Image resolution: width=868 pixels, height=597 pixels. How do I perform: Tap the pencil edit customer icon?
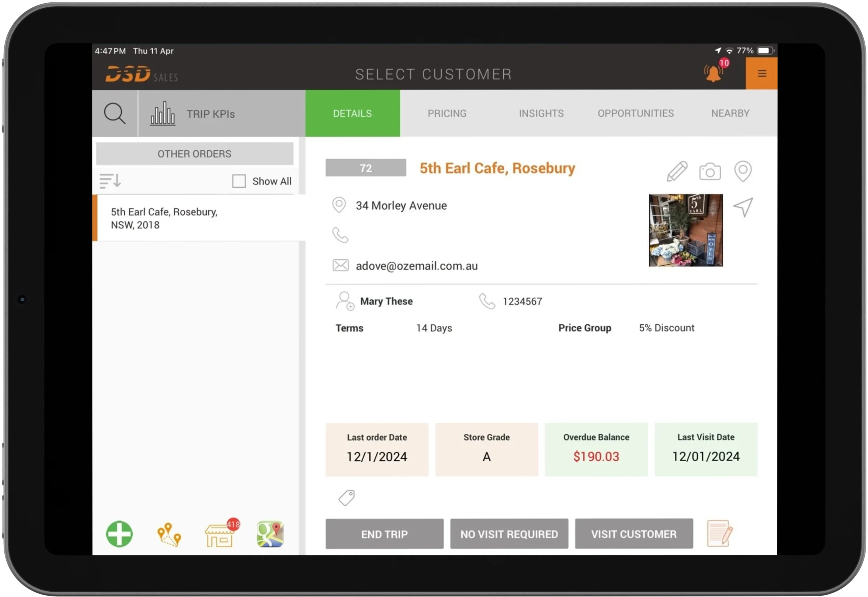(677, 171)
